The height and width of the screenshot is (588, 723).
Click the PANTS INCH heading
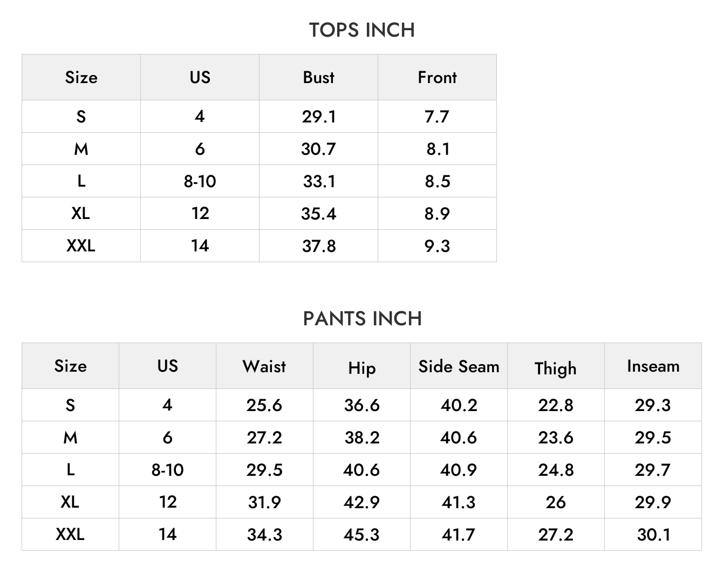(362, 319)
